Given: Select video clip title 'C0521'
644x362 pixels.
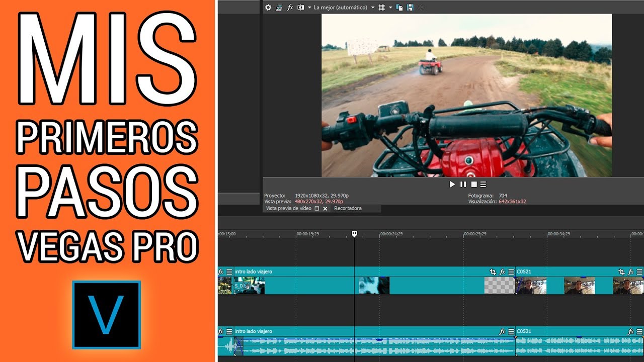Looking at the screenshot, I should pyautogui.click(x=524, y=271).
